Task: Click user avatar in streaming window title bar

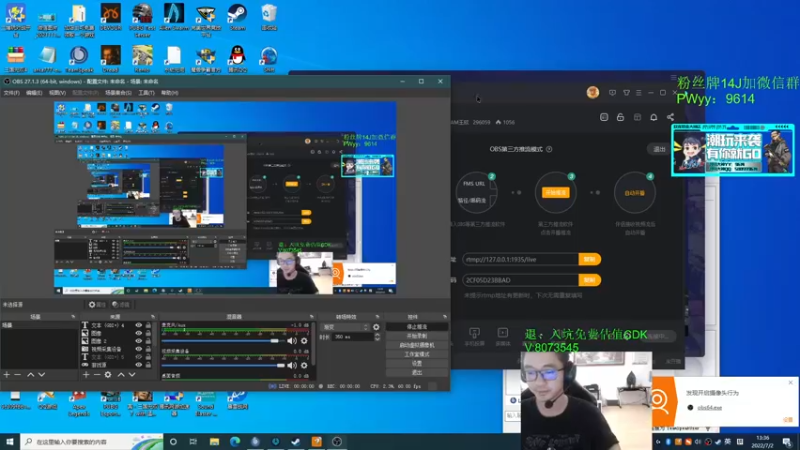Action: 592,92
